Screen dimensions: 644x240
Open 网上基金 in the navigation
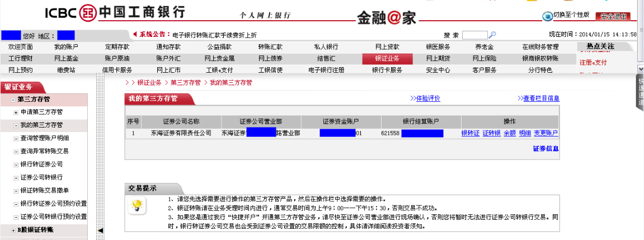tap(66, 58)
